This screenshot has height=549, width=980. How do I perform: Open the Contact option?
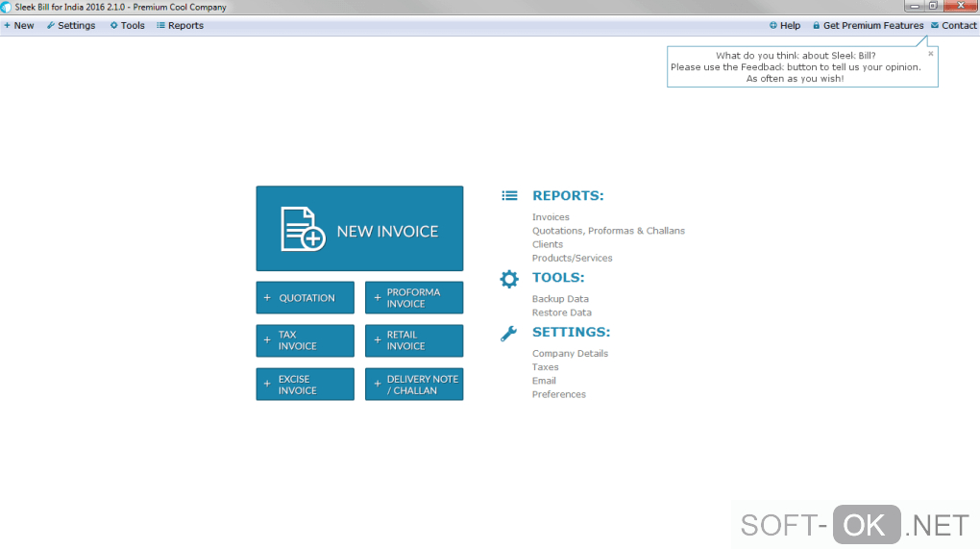[x=954, y=26]
